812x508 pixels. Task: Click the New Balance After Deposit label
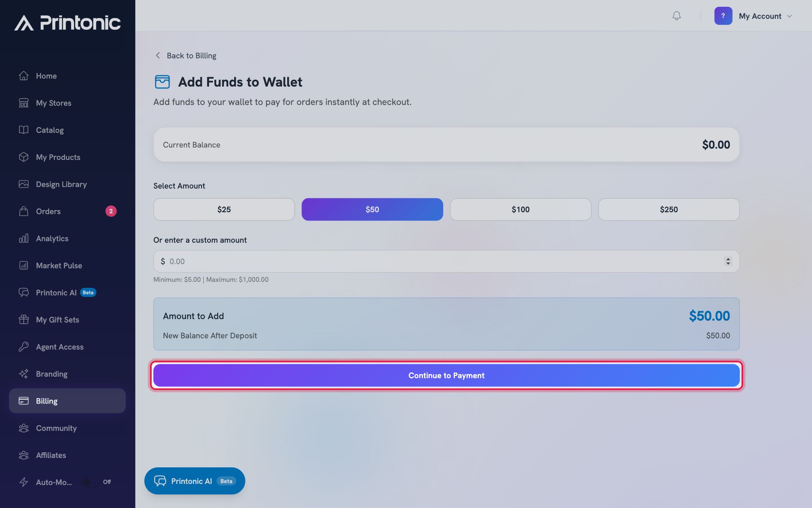click(x=210, y=335)
